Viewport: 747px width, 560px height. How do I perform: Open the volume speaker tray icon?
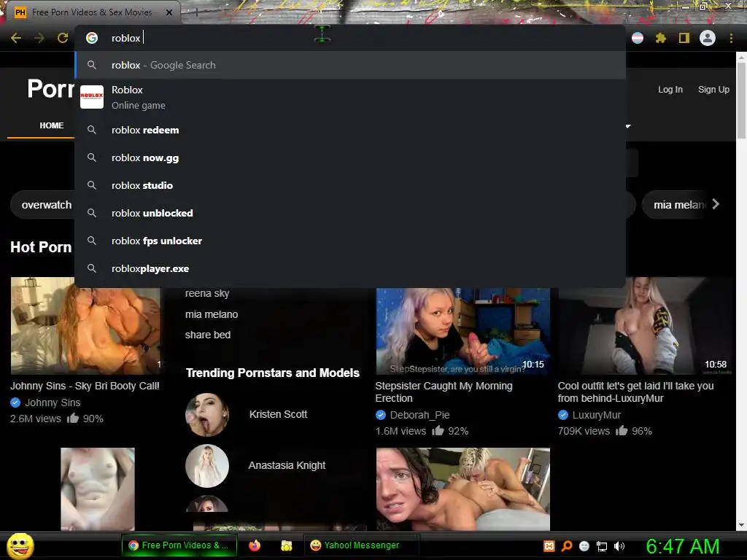(619, 546)
